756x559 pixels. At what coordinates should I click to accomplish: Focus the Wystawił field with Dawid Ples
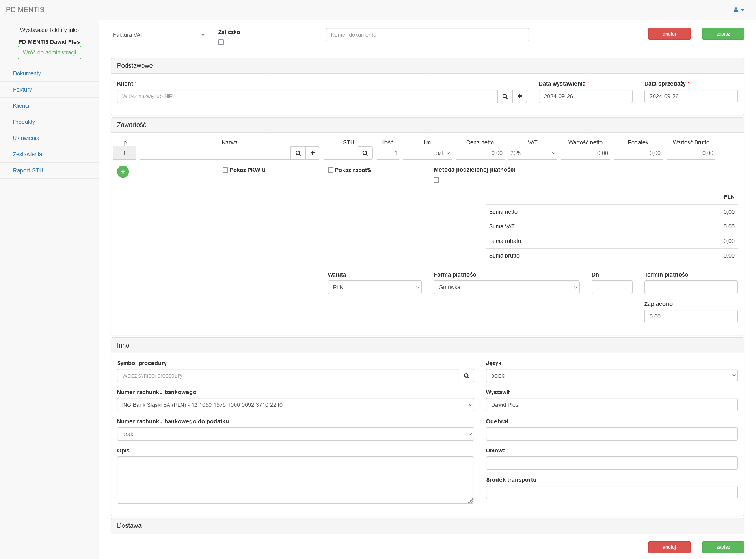tap(612, 405)
